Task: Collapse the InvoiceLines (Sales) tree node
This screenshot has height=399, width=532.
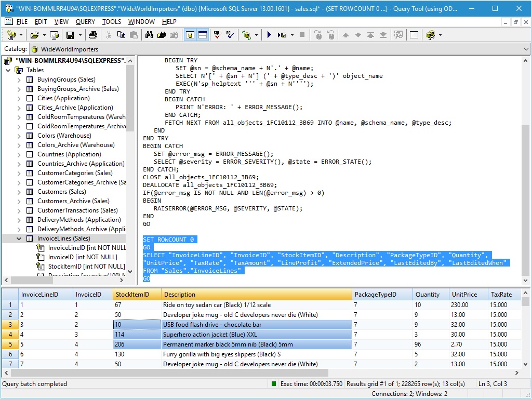Action: tap(19, 238)
